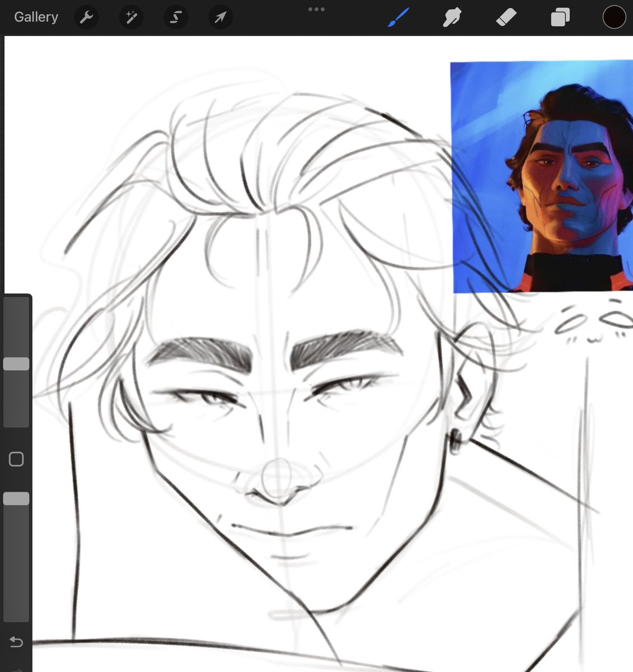Tap the three-dot handle at top center
This screenshot has height=672, width=633.
point(316,9)
